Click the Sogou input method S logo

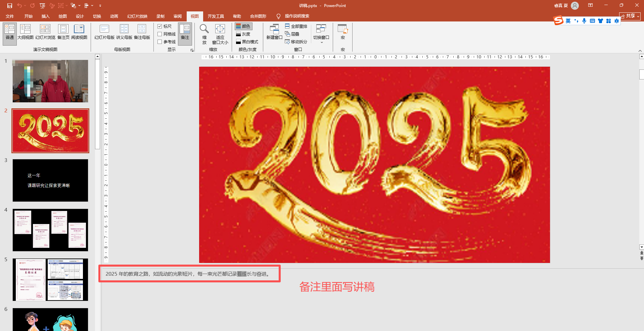pos(558,20)
